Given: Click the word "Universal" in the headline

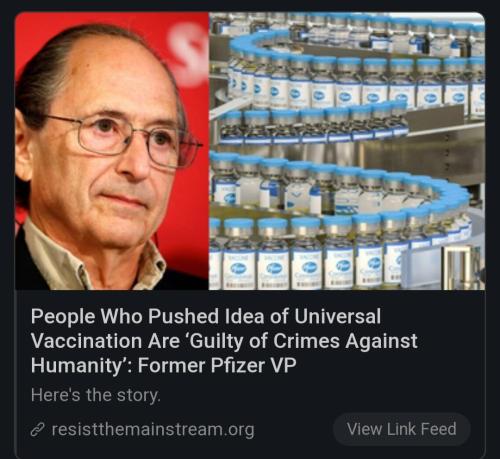Looking at the screenshot, I should click(337, 316).
